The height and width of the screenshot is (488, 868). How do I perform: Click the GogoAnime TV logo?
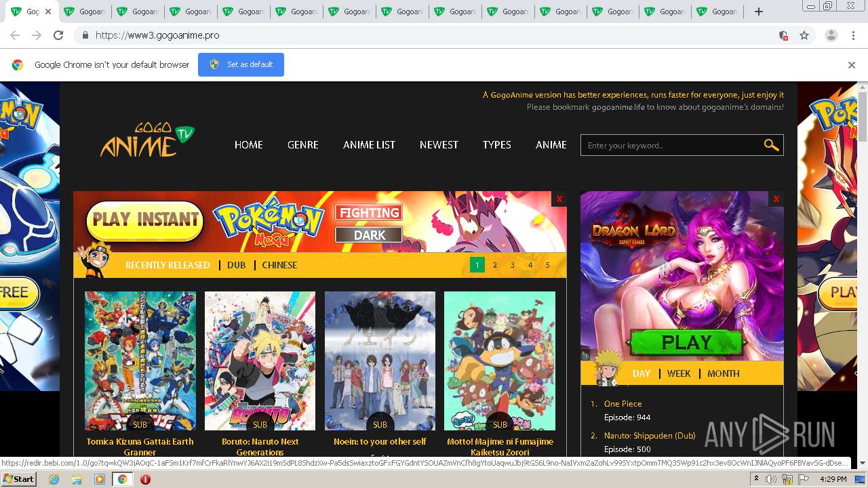point(147,140)
